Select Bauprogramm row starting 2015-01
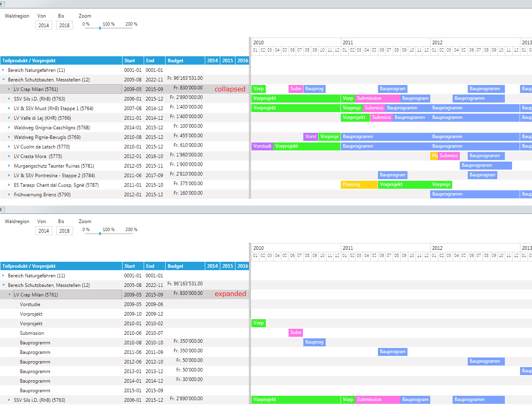532x405 pixels. [x=125, y=391]
